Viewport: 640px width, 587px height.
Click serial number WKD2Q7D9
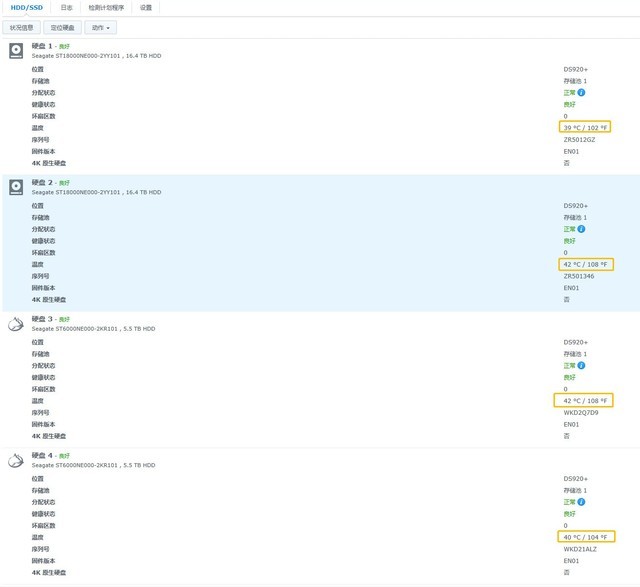pos(581,413)
